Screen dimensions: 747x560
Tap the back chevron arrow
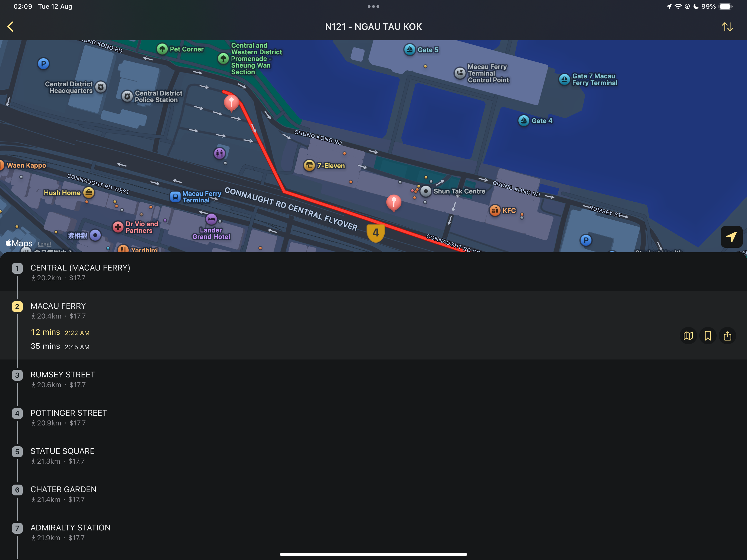click(11, 27)
